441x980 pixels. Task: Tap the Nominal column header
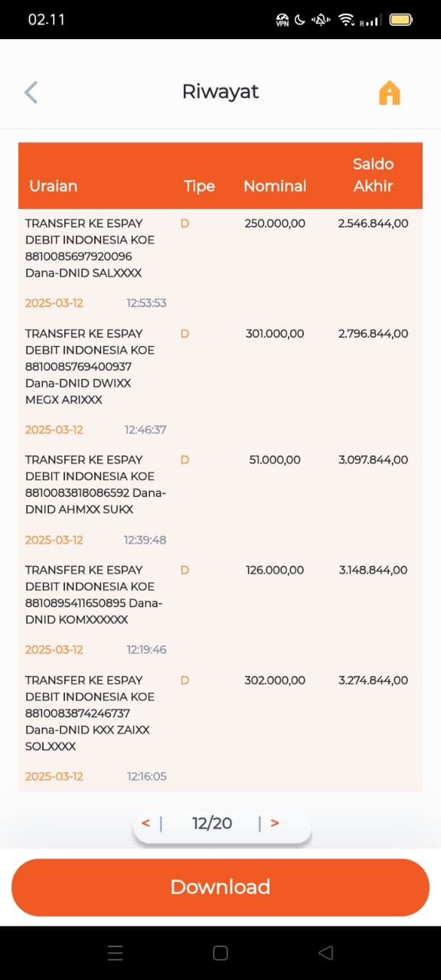point(275,186)
